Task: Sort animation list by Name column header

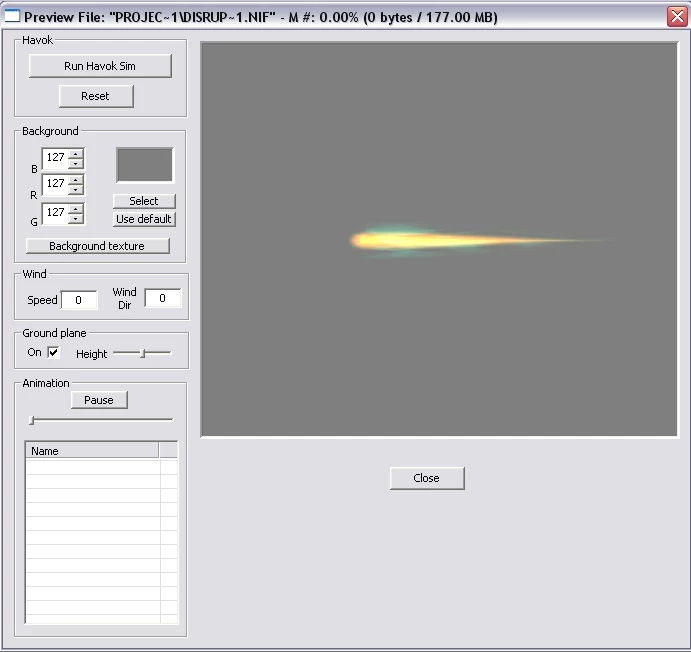Action: [x=92, y=451]
